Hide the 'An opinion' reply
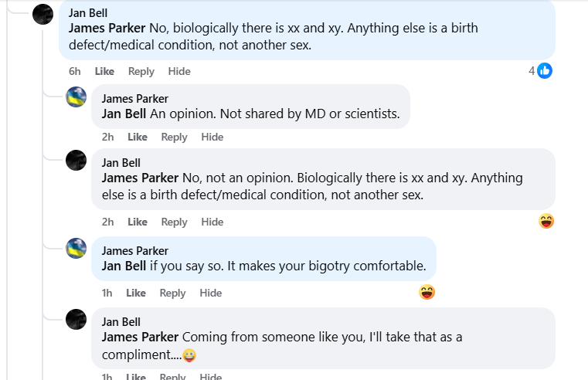The width and height of the screenshot is (588, 380). point(212,137)
